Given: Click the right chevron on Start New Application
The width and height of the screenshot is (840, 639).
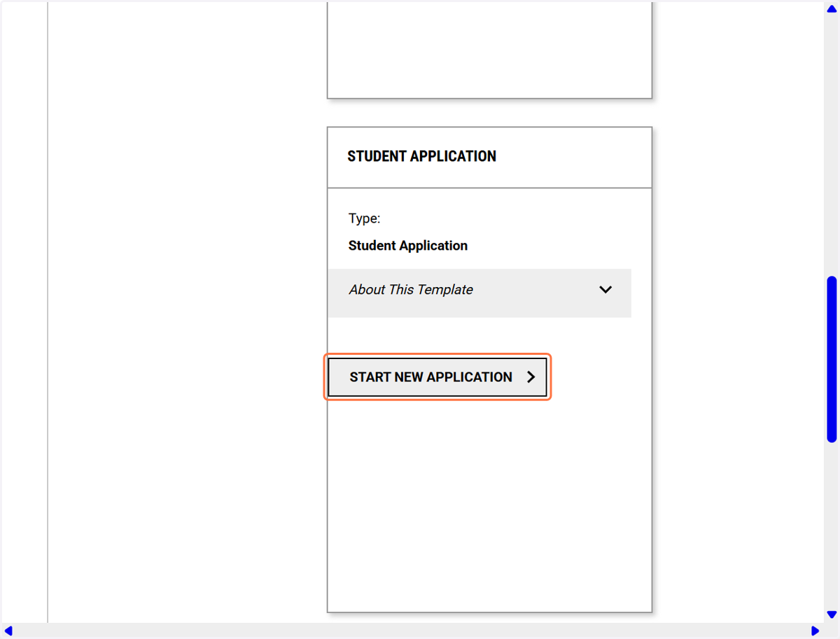Looking at the screenshot, I should [x=531, y=377].
